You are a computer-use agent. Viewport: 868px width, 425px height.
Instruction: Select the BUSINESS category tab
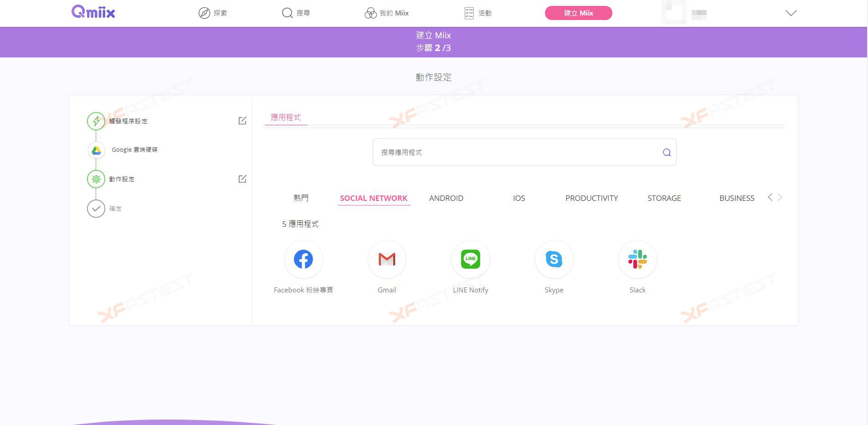point(737,198)
